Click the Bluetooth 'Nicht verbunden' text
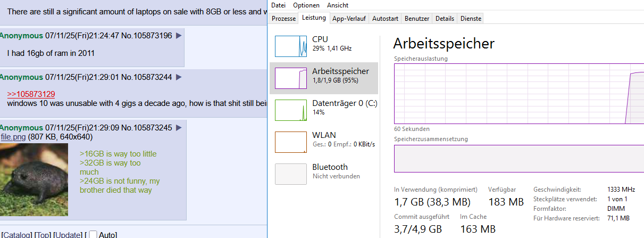The image size is (644, 238). 336,176
